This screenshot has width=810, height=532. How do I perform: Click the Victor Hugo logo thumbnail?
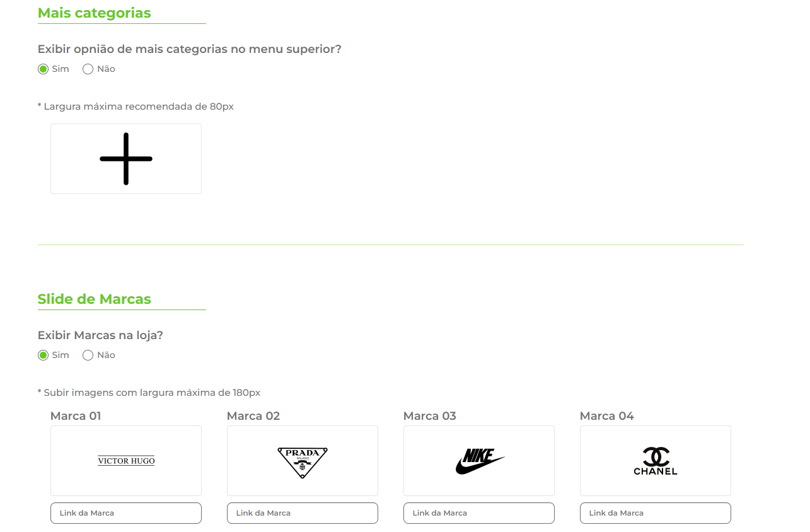pos(126,461)
